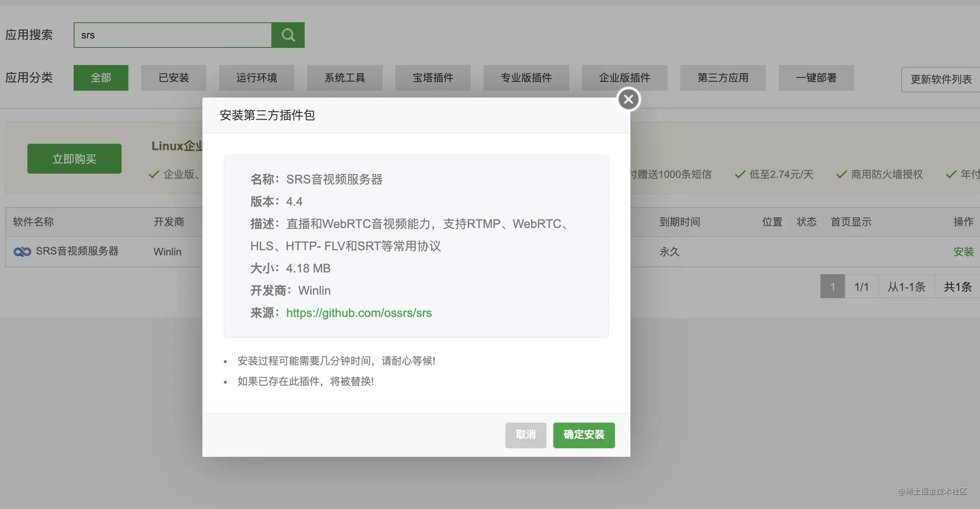Select the 专业版插件 category
Viewport: 980px width, 509px height.
(526, 77)
